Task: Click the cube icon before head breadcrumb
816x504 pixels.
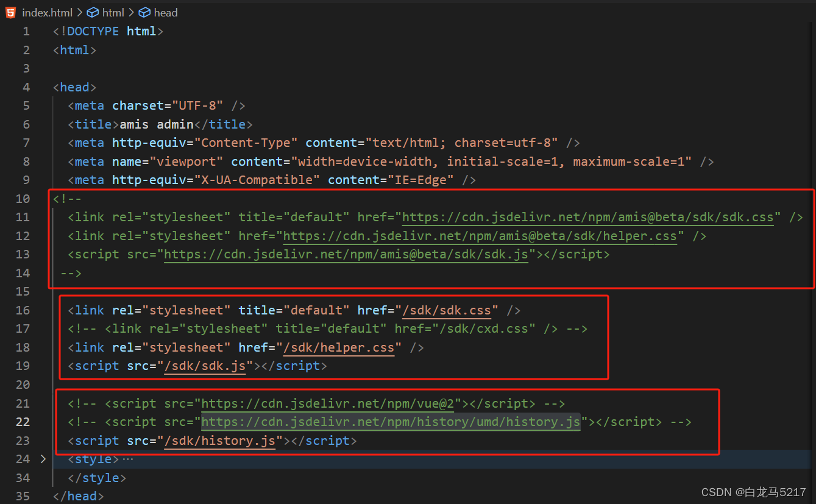Action: [144, 12]
